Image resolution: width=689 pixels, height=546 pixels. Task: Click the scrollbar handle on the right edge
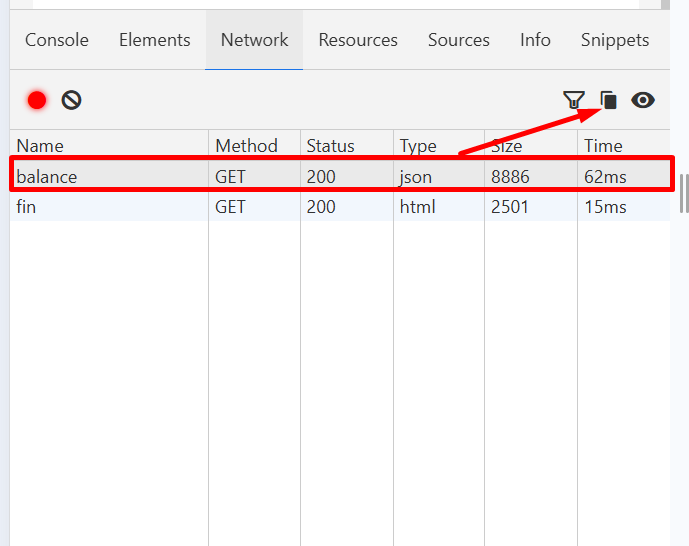point(684,192)
